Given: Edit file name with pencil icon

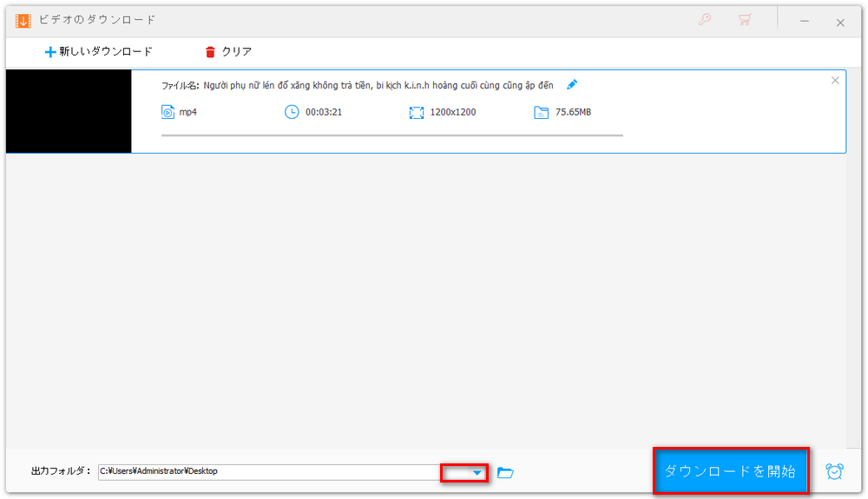Looking at the screenshot, I should 572,85.
